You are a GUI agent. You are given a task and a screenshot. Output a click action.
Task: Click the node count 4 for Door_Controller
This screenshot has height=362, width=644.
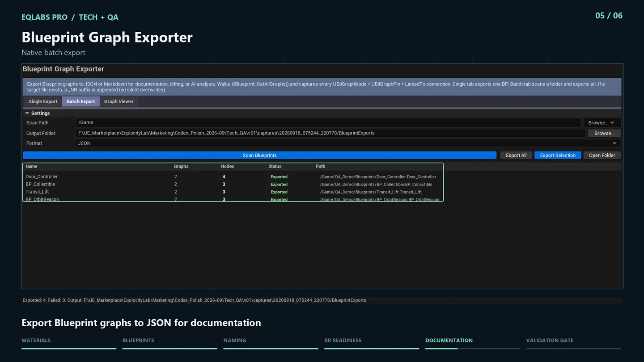[224, 177]
